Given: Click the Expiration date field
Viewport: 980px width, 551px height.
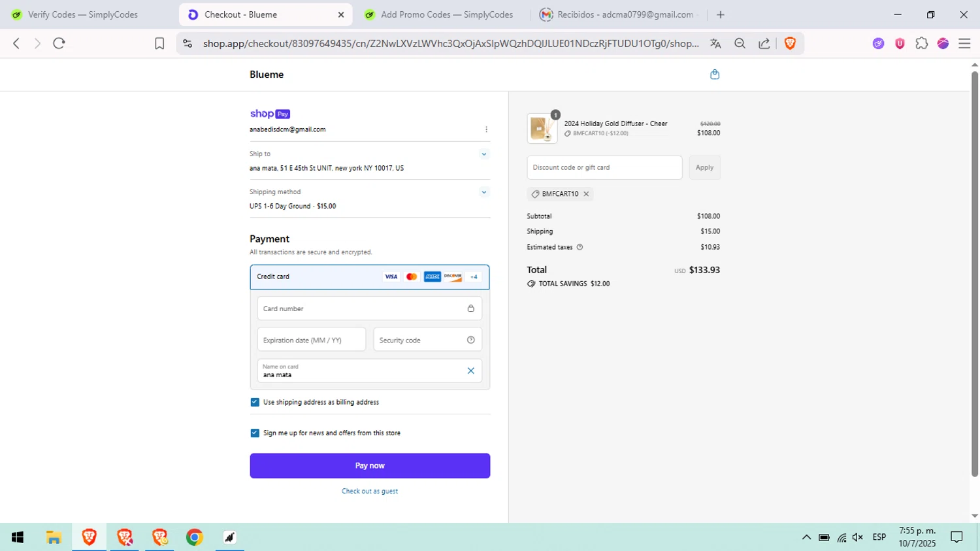Looking at the screenshot, I should pos(312,340).
